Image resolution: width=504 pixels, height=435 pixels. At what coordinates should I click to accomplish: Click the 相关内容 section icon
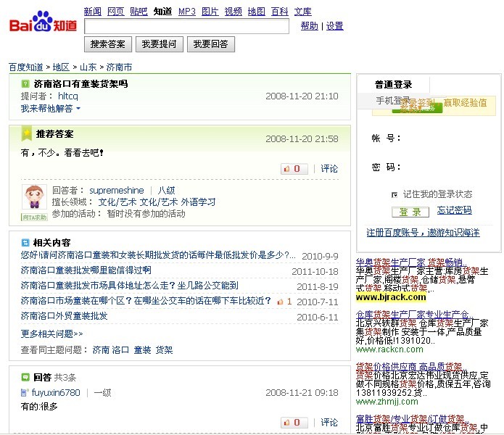pyautogui.click(x=25, y=242)
